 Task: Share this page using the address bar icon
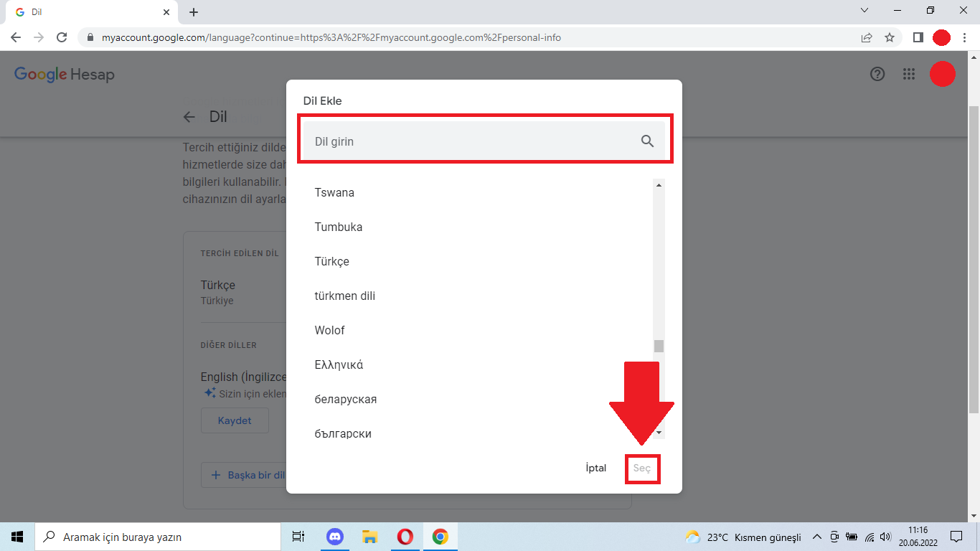(x=867, y=37)
